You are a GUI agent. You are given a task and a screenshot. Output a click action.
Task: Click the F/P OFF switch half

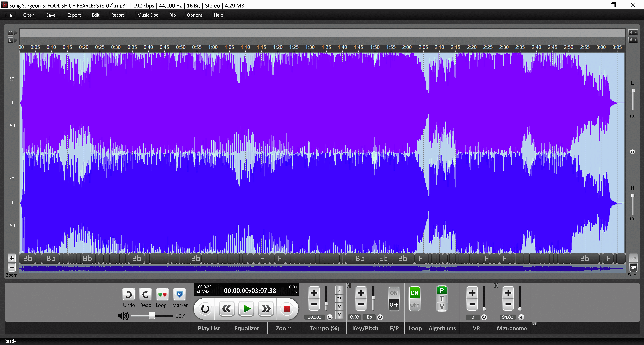pos(394,305)
